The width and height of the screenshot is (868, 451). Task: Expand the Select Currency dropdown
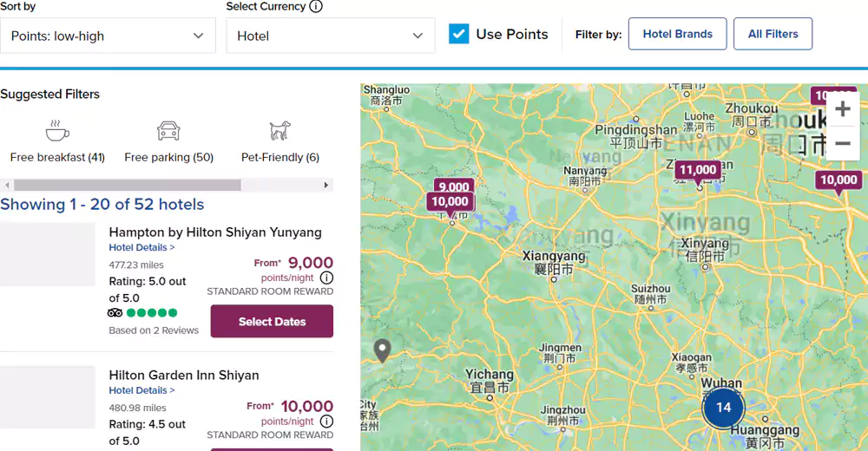(x=330, y=36)
